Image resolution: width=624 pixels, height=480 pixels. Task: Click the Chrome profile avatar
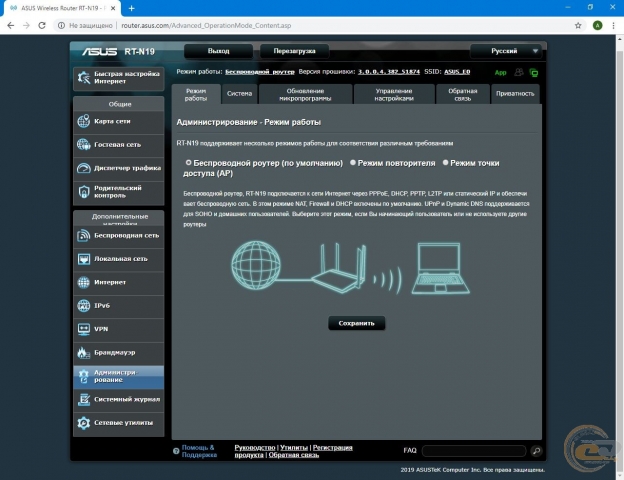(x=597, y=25)
